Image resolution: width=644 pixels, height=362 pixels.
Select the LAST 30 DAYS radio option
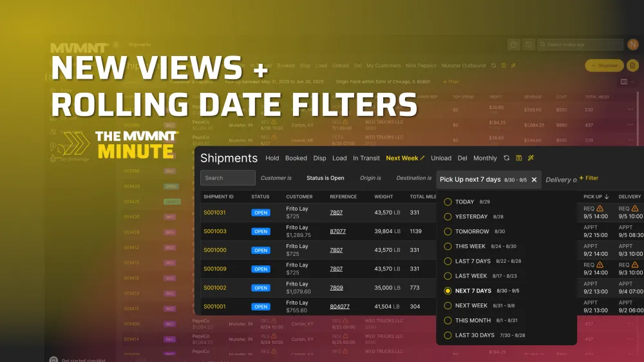(448, 335)
